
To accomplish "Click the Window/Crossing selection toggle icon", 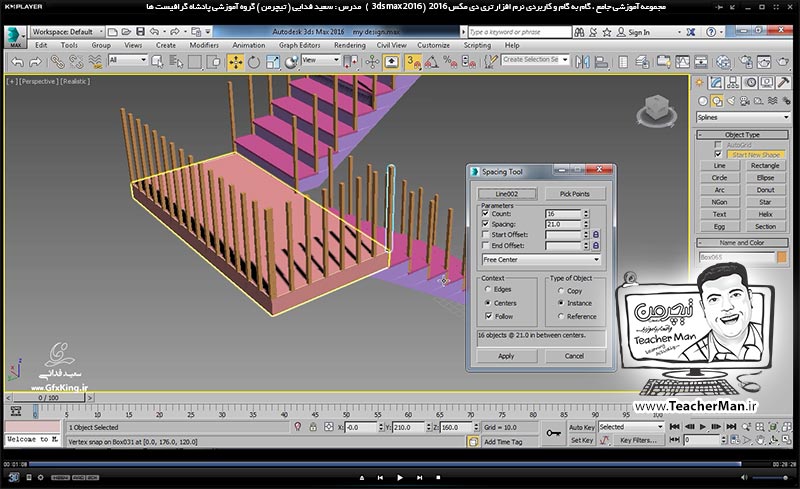I will pos(214,62).
